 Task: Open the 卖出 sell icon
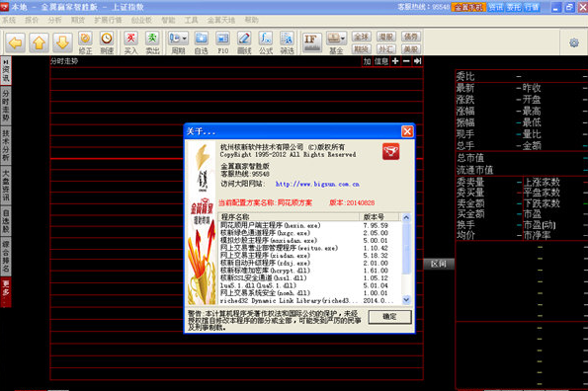point(152,42)
